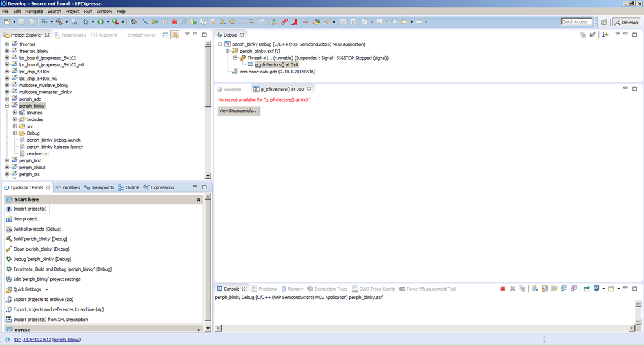This screenshot has width=644, height=346.
Task: Click Terminate red square in the Console toolbar
Action: click(x=503, y=289)
